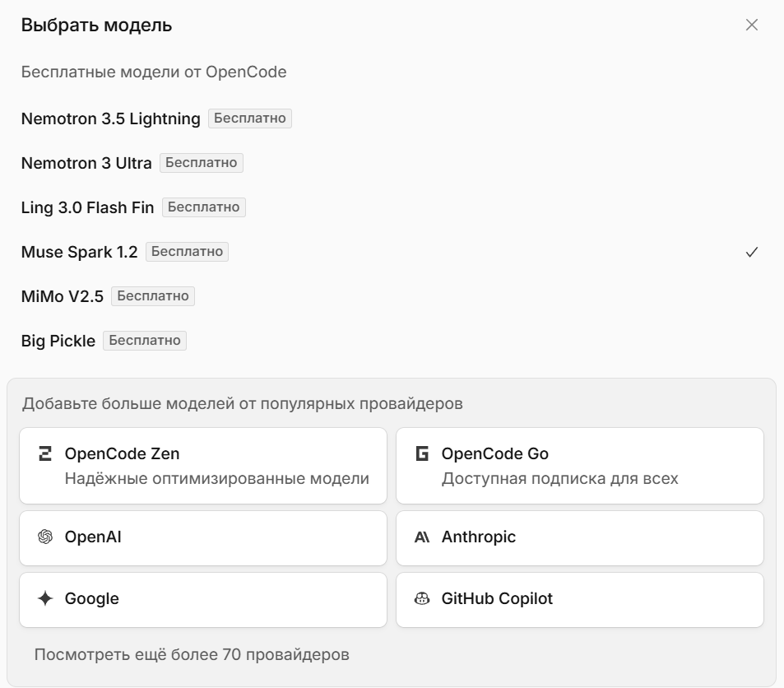Choose the Nemotron 3 Ultra model
The width and height of the screenshot is (784, 688).
pyautogui.click(x=392, y=163)
